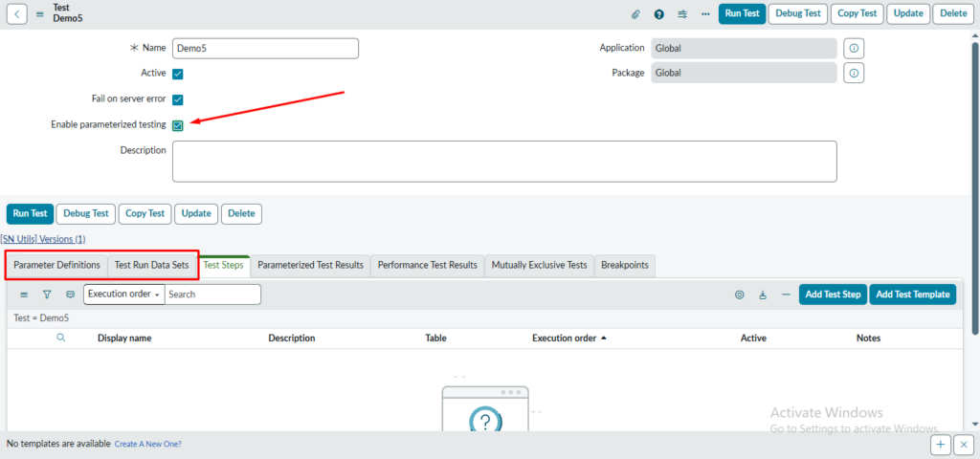The image size is (980, 459).
Task: Click the back arrow in the header
Action: pyautogui.click(x=18, y=13)
